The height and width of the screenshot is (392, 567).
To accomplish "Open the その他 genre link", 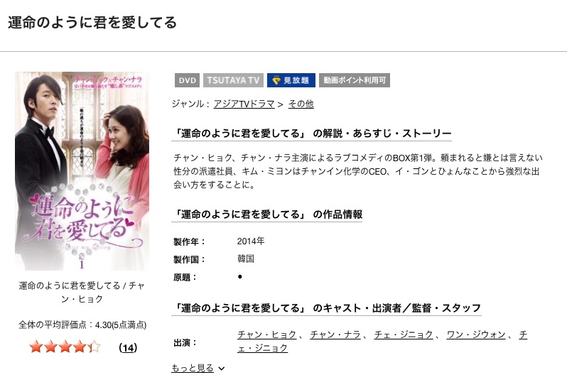I will (x=301, y=104).
